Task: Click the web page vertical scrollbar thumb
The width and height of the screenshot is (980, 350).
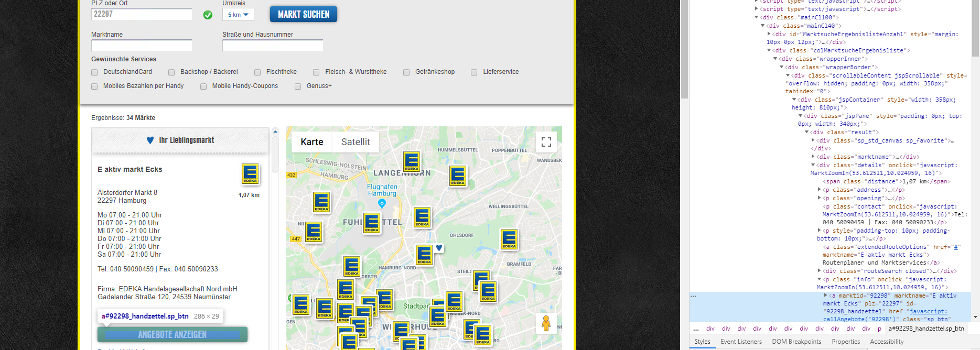Action: click(x=684, y=50)
